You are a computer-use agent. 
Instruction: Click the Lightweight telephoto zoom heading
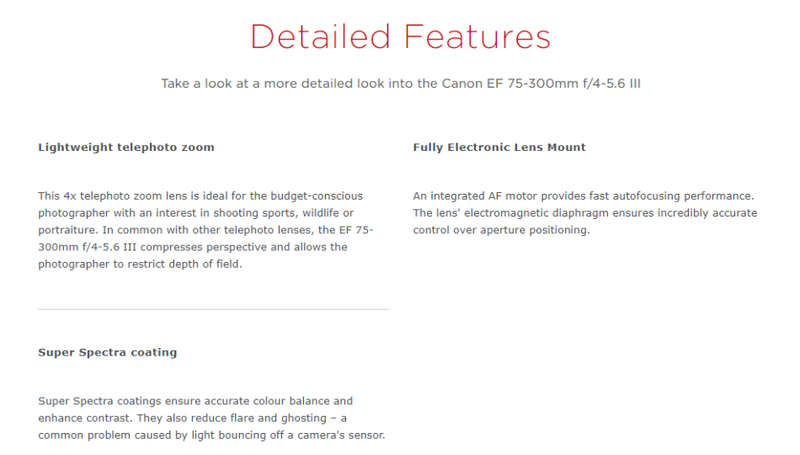126,147
